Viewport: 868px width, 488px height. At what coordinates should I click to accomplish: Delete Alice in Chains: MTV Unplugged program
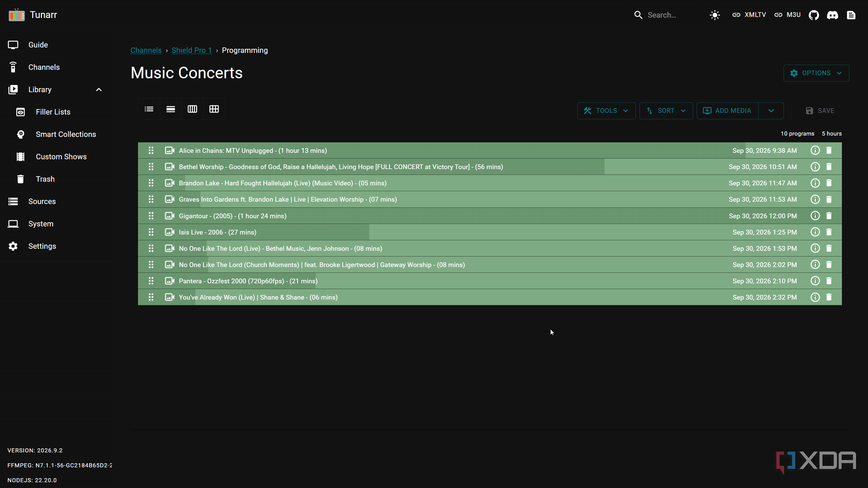pos(829,150)
